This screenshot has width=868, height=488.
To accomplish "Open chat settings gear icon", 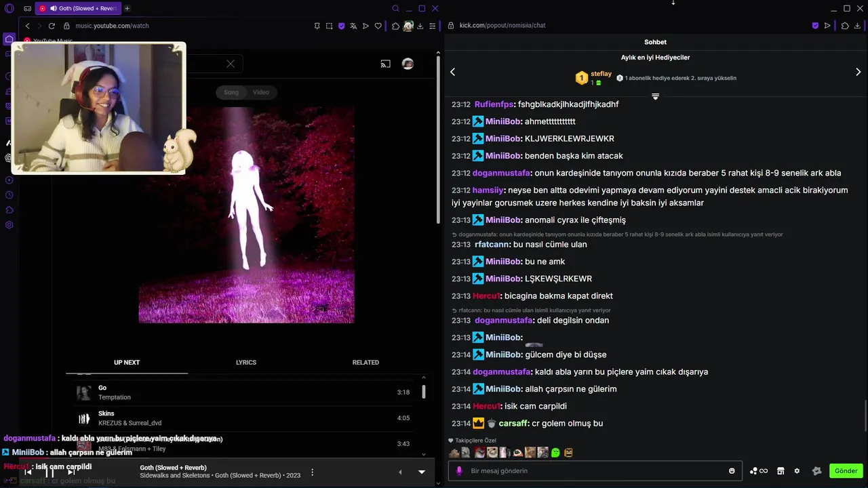I will pyautogui.click(x=797, y=470).
